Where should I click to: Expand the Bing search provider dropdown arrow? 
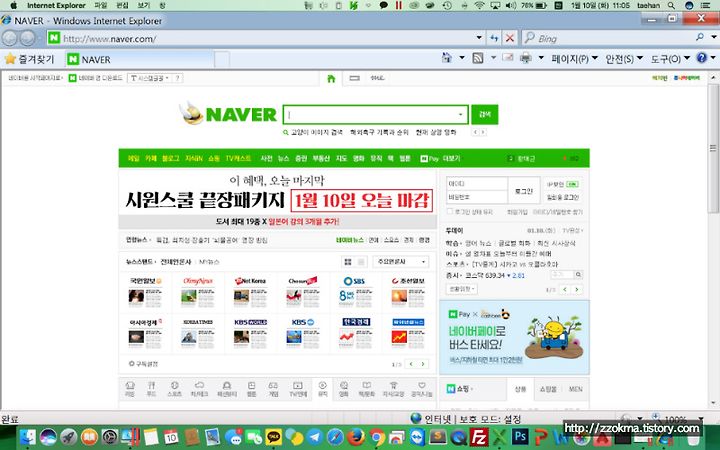714,37
